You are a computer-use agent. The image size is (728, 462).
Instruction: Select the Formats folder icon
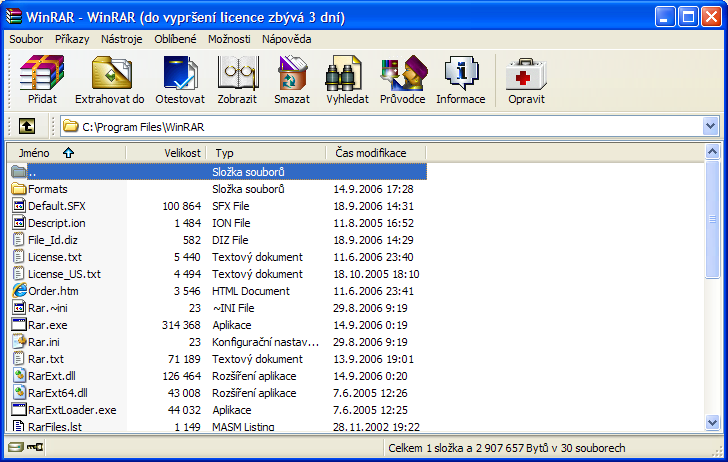[19, 189]
